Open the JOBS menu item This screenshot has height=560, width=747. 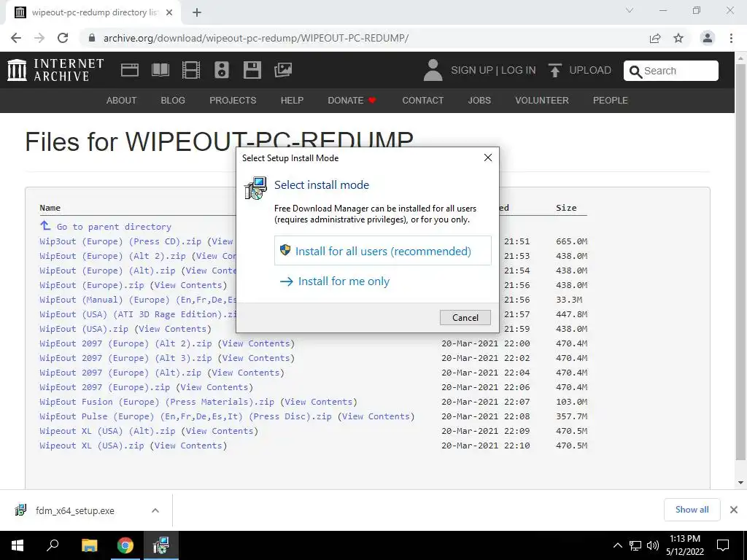pos(479,101)
